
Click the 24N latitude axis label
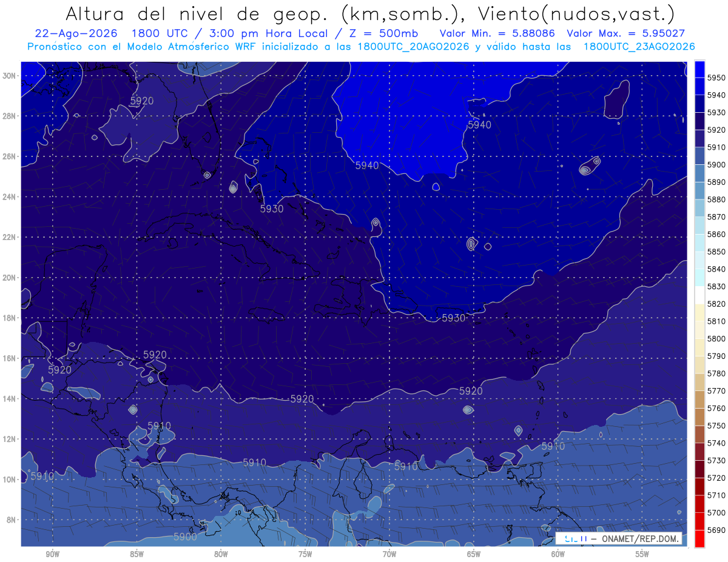click(x=9, y=197)
